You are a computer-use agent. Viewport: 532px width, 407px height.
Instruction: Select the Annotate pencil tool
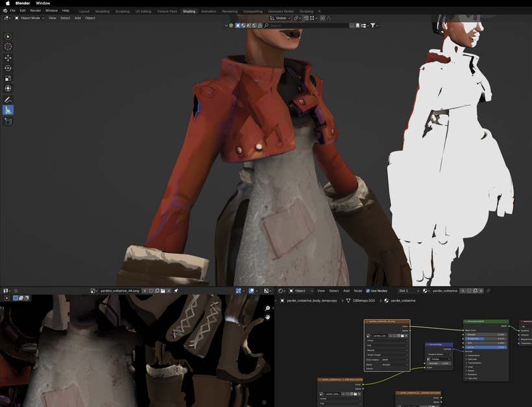[x=8, y=100]
